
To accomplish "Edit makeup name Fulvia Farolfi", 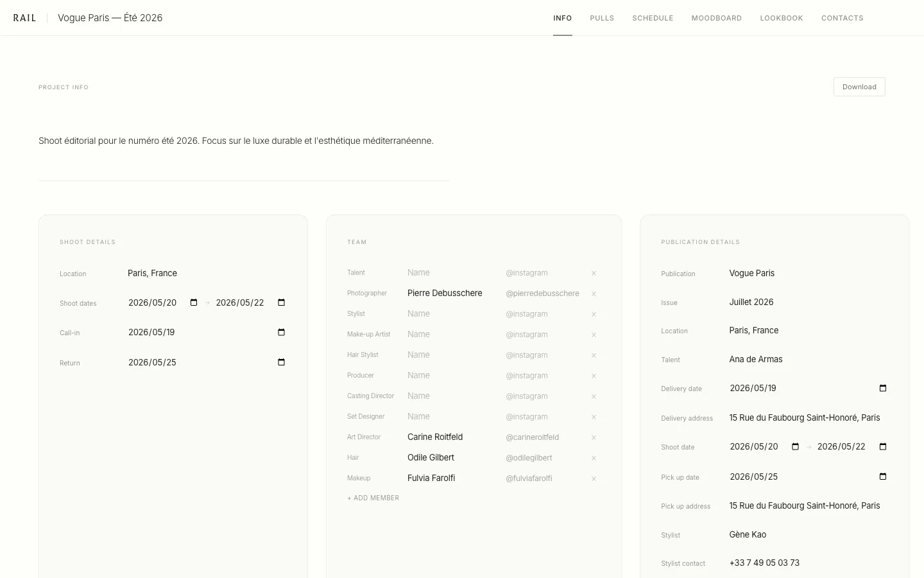I will (x=452, y=478).
